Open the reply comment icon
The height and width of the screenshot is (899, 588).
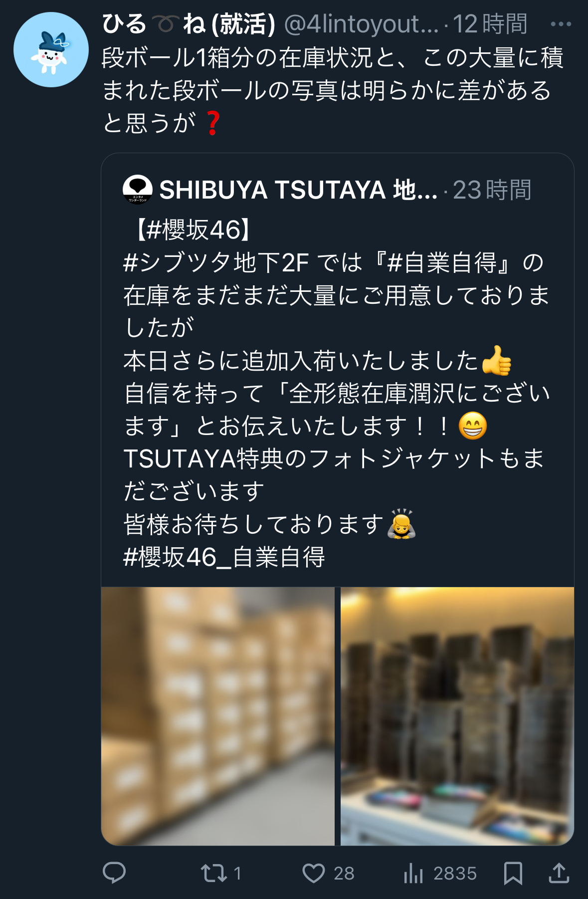114,873
